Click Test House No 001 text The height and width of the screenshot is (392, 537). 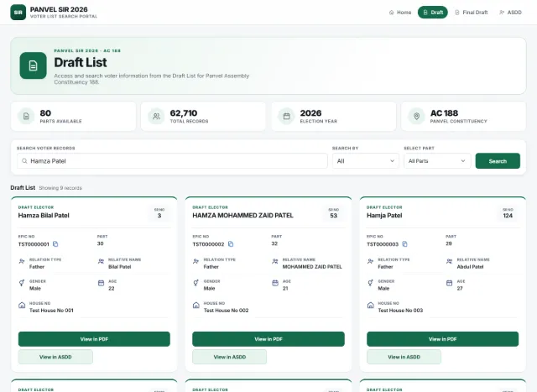pyautogui.click(x=51, y=310)
